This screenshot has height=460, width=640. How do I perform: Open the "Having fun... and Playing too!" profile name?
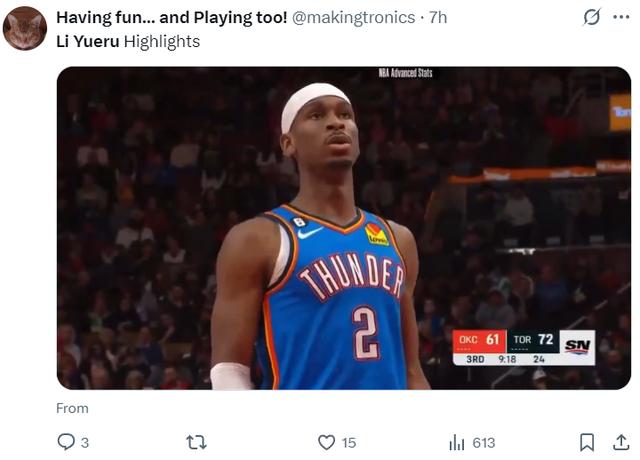click(171, 17)
